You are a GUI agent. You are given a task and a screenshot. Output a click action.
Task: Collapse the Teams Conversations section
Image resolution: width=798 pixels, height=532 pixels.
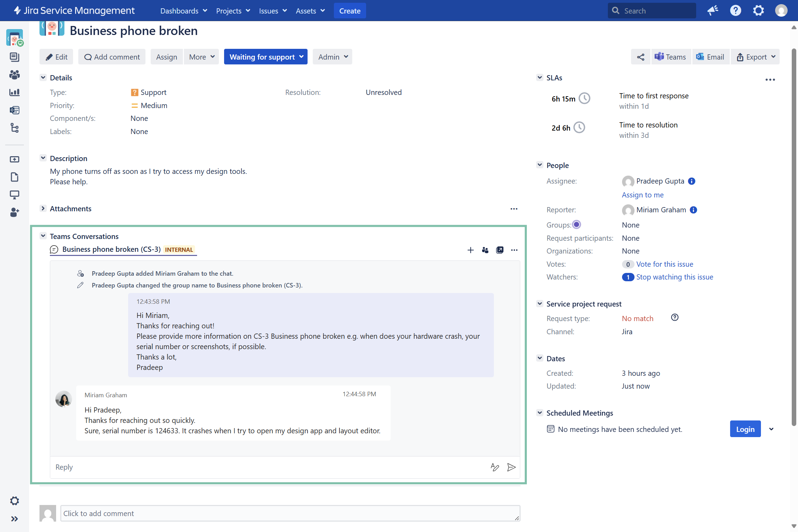tap(43, 236)
